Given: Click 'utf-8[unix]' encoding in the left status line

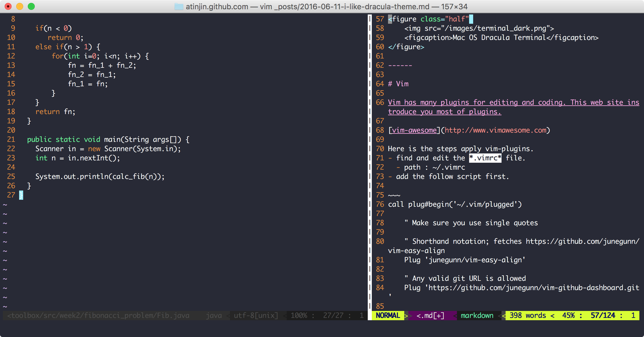Looking at the screenshot, I should tap(256, 315).
